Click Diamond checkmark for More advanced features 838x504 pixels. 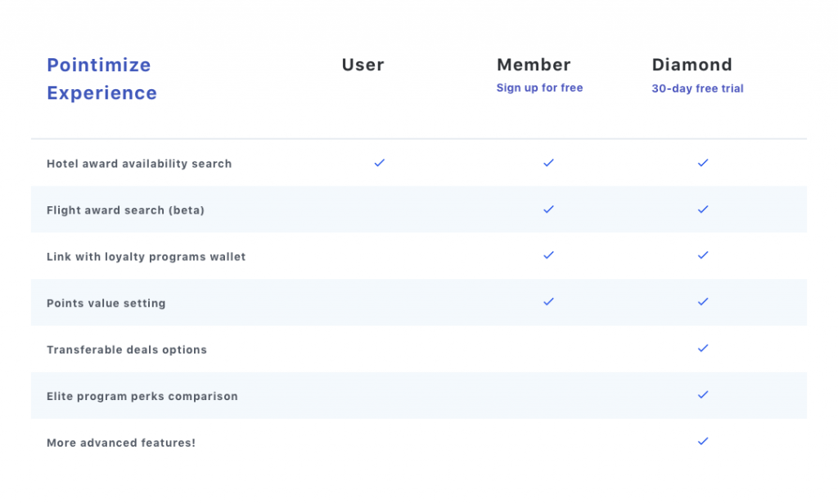pyautogui.click(x=703, y=441)
